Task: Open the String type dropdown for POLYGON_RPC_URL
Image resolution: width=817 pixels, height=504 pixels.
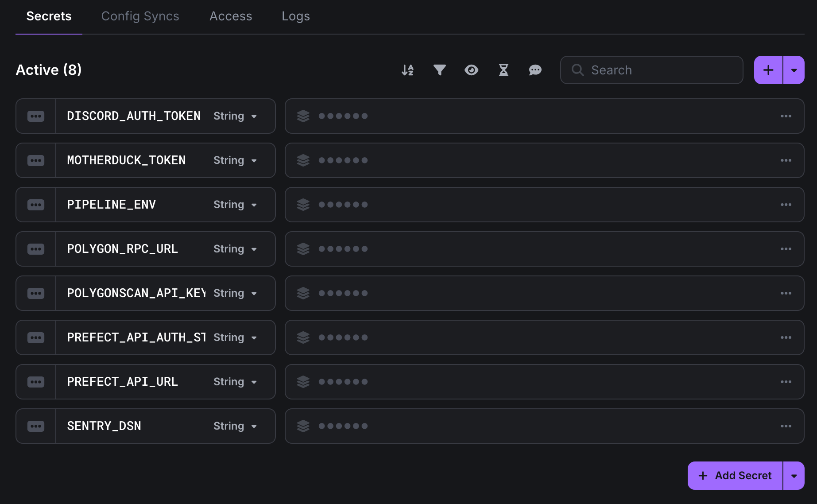Action: 235,249
